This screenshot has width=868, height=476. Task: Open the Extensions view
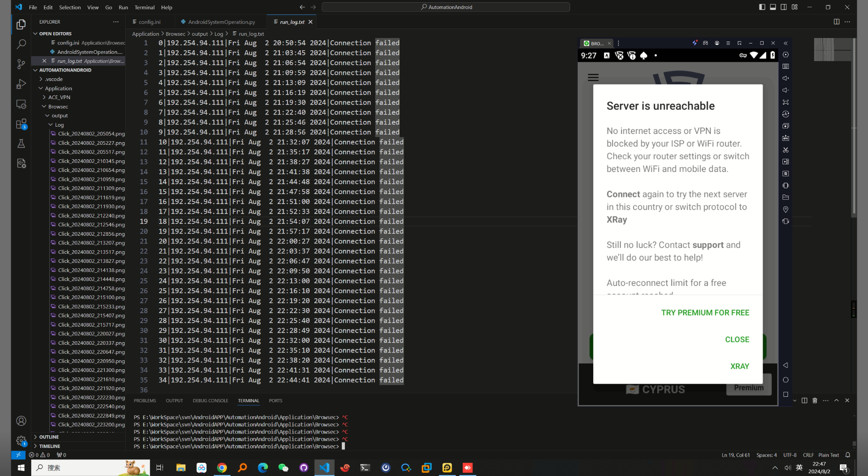[x=21, y=124]
